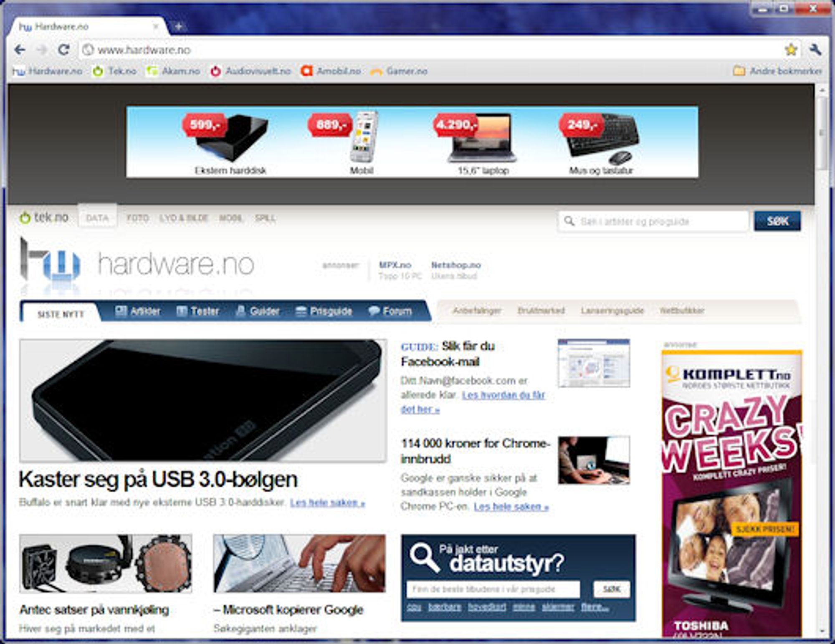Screen dimensions: 835x644
Task: Select the LYD & BILDE tab
Action: 184,218
